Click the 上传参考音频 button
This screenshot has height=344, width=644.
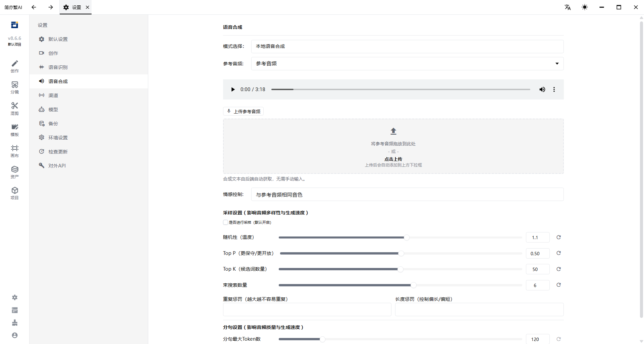point(243,111)
